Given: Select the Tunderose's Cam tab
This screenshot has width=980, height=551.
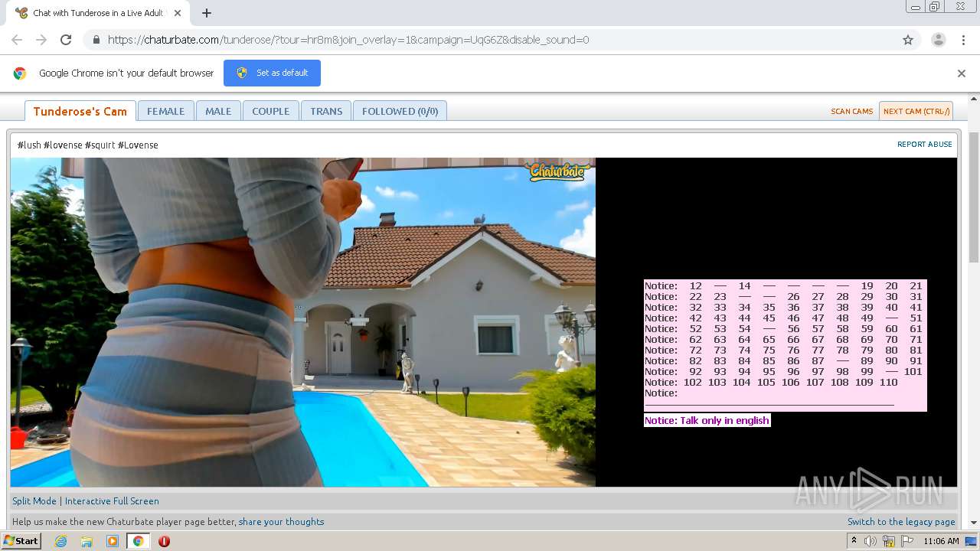Looking at the screenshot, I should pyautogui.click(x=80, y=111).
